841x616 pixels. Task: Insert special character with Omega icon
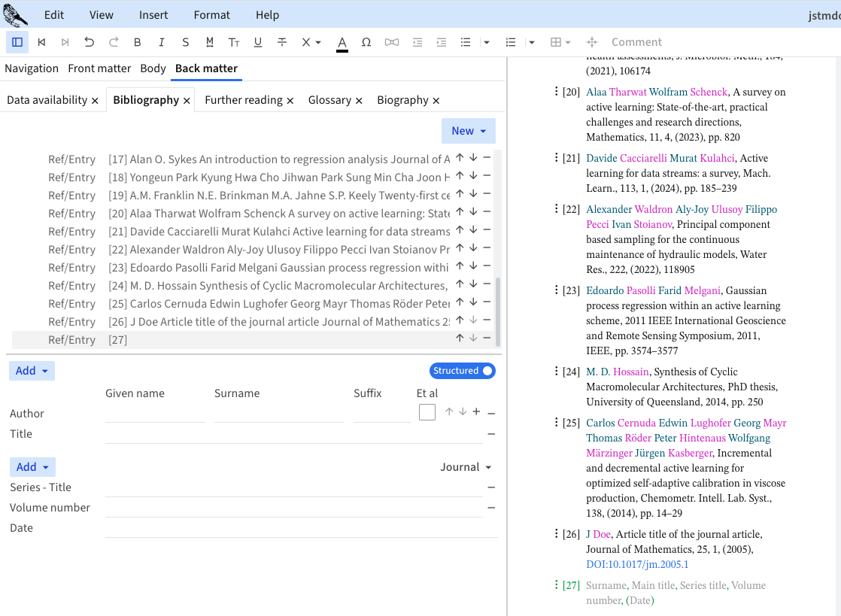366,42
